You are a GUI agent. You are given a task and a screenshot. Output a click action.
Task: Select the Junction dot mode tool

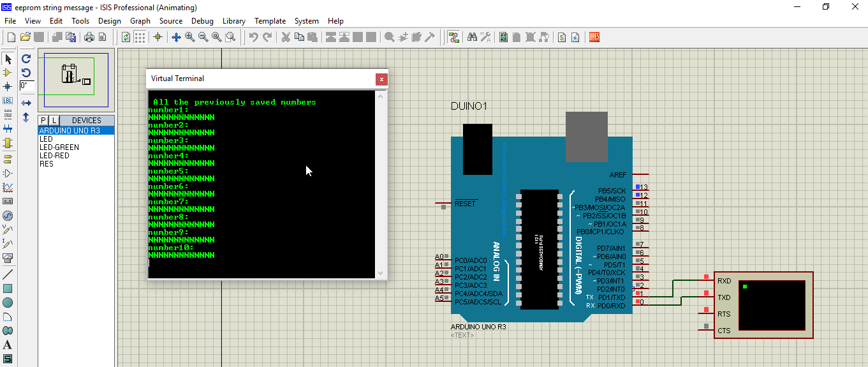[8, 86]
